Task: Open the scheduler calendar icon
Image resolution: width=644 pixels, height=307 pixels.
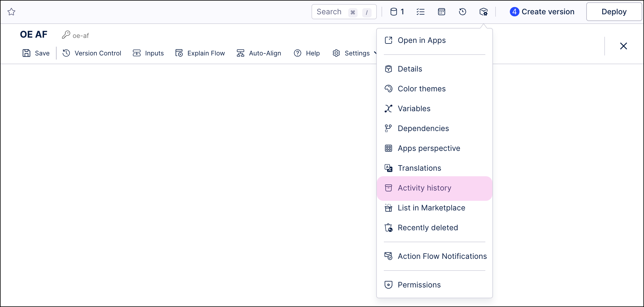Action: click(x=441, y=12)
